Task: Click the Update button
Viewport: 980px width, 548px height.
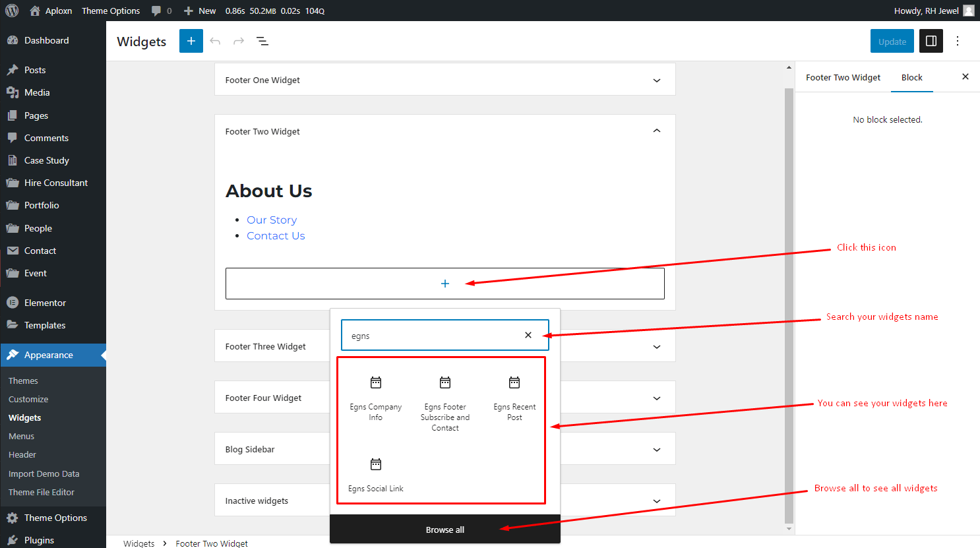Action: point(892,41)
